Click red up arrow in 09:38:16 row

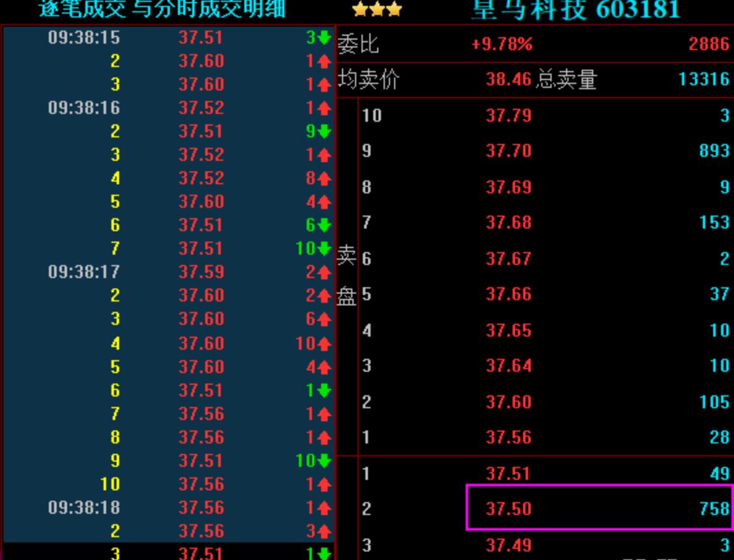tap(324, 108)
